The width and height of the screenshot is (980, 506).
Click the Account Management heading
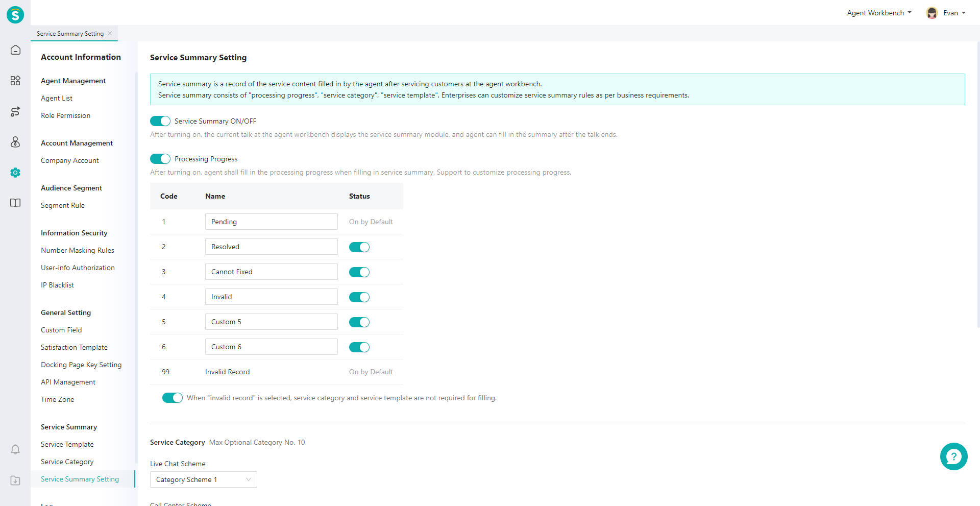click(x=77, y=143)
